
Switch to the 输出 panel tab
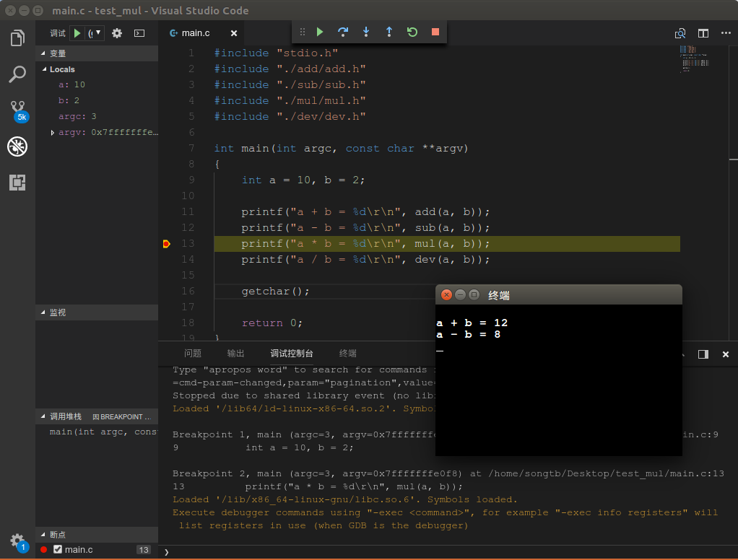tap(235, 353)
